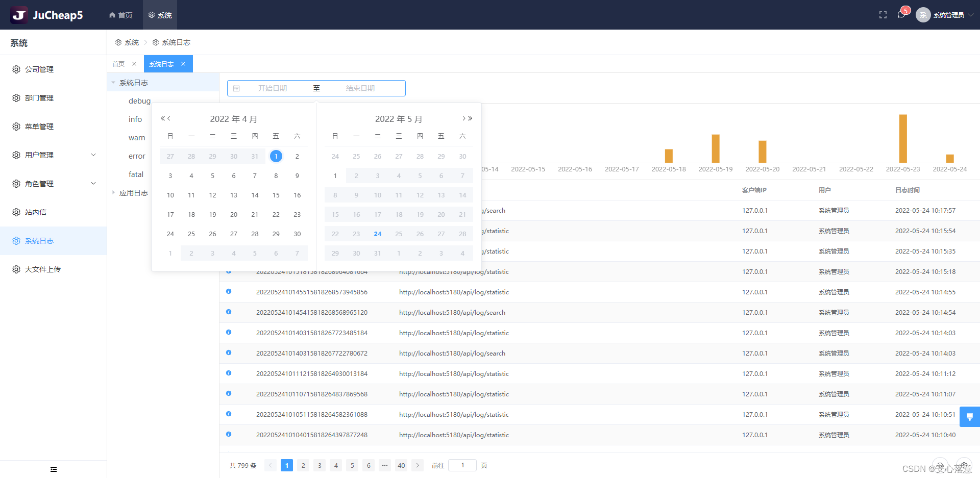The height and width of the screenshot is (478, 980).
Task: Click info icon of row 2022052410110715818264837869568
Action: 229,393
